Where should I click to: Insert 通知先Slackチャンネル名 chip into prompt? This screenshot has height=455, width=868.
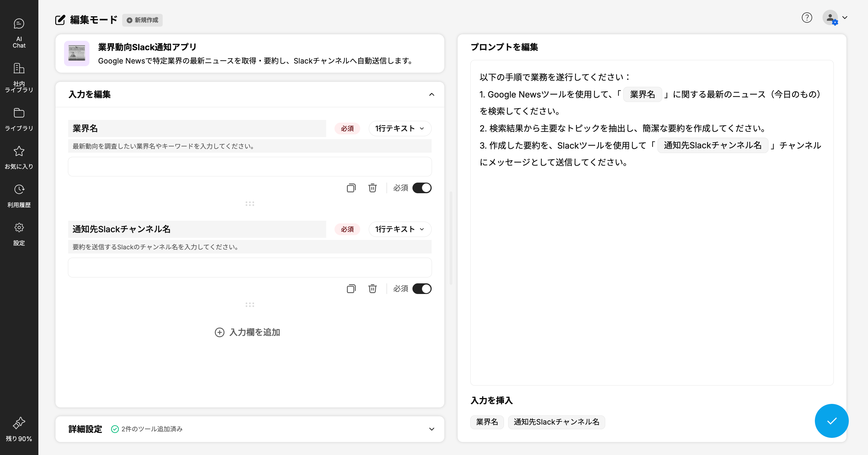[x=556, y=422]
